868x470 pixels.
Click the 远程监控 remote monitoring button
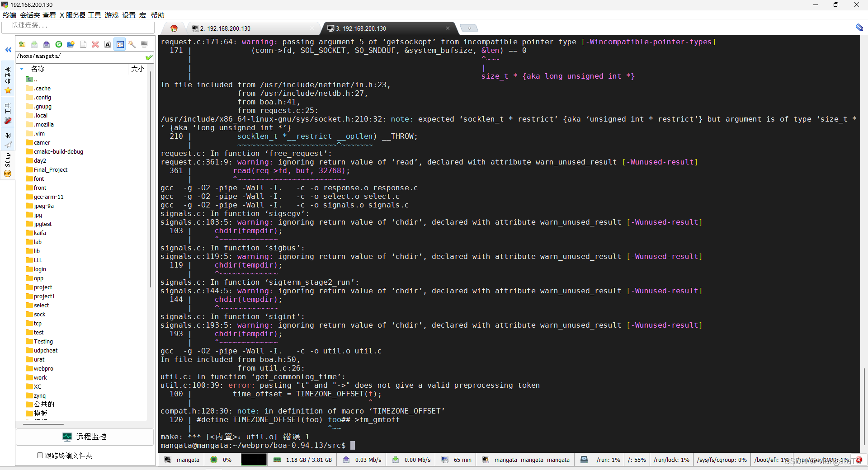(85, 437)
